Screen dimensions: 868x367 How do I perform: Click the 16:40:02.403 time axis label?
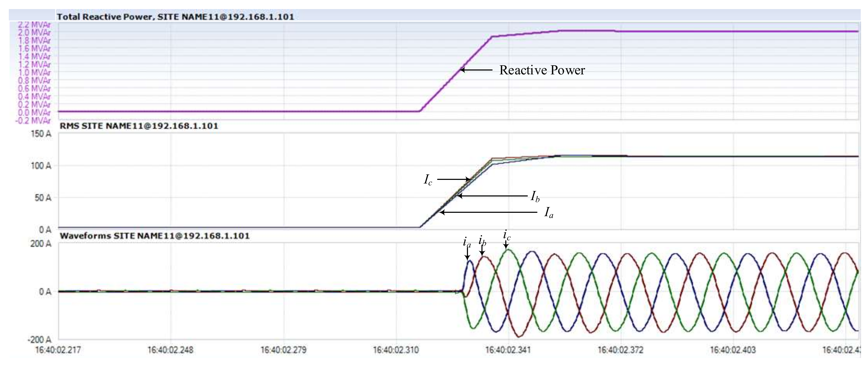click(x=733, y=350)
